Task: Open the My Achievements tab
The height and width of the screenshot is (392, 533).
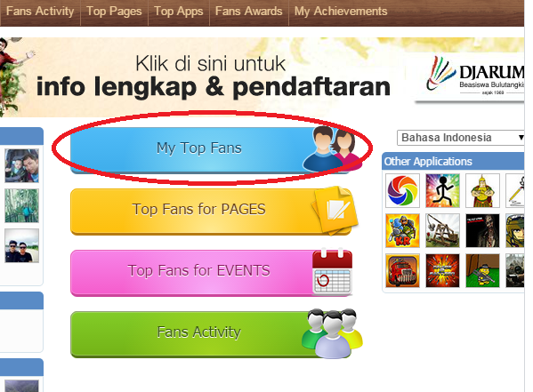Action: (341, 12)
